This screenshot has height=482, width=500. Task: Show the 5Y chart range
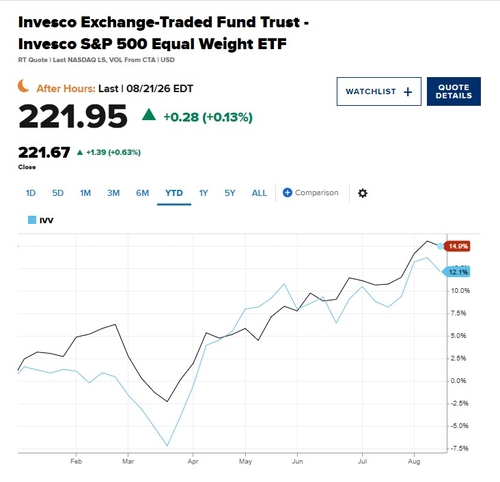[x=230, y=193]
